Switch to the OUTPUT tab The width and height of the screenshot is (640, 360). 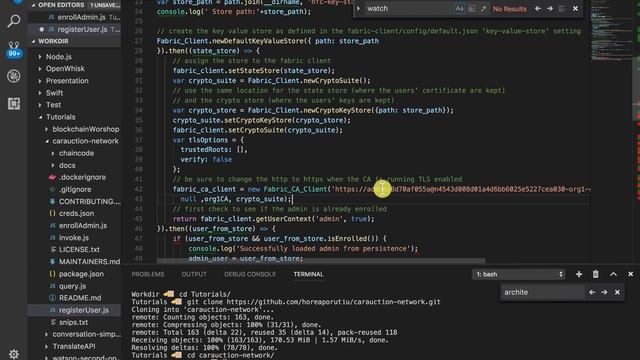[194, 274]
